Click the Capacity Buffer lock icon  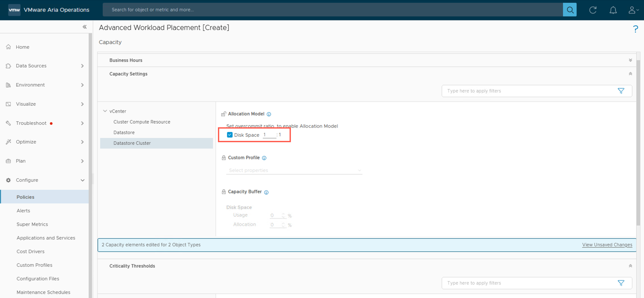223,192
